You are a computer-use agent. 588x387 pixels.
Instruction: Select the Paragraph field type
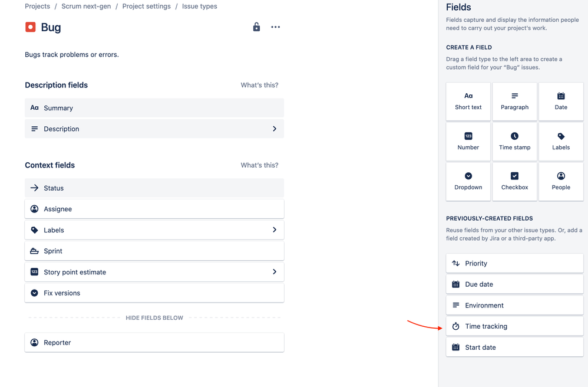coord(514,101)
